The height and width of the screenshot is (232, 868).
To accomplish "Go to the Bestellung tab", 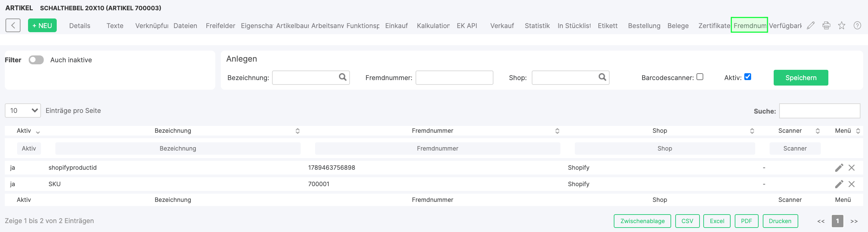I will point(644,26).
